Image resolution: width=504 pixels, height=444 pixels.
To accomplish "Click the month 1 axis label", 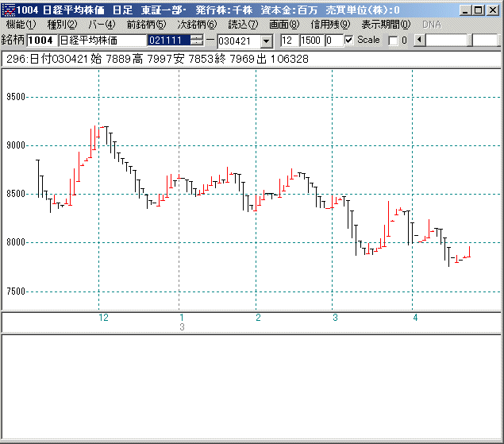I will pos(182,318).
